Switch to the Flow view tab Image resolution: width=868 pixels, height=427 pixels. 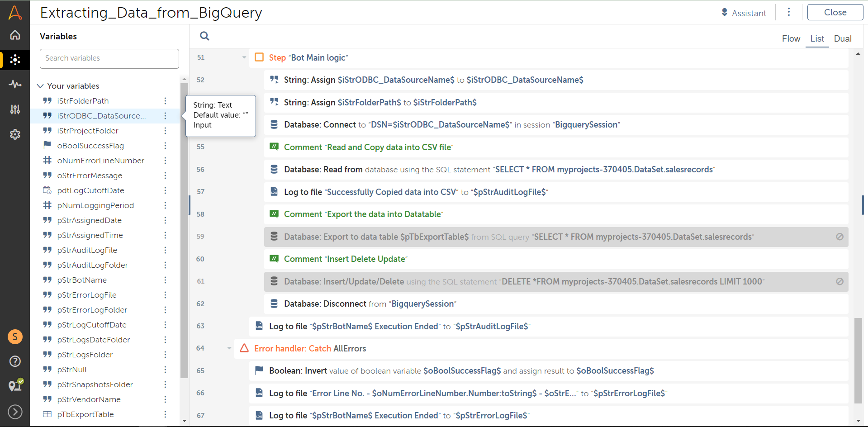(791, 39)
